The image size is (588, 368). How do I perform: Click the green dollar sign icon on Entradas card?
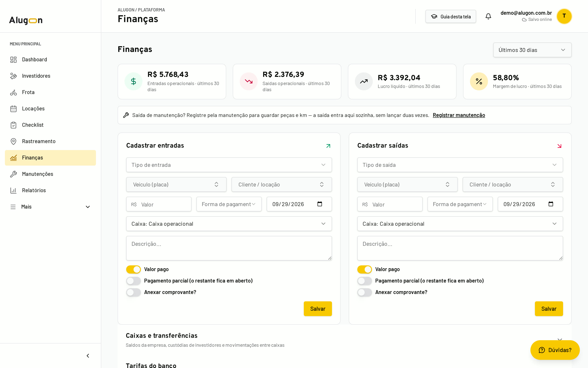click(133, 81)
